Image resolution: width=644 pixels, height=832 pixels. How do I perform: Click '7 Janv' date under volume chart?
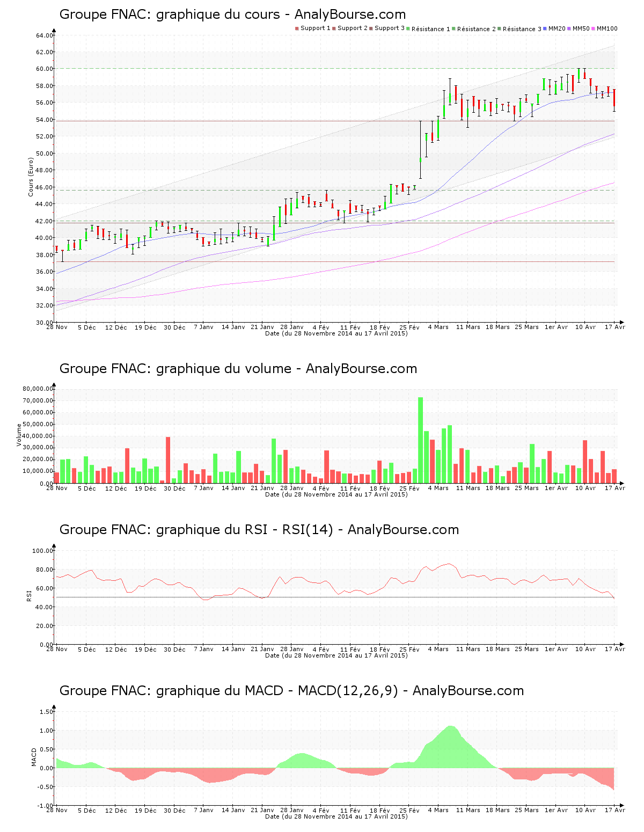click(203, 488)
